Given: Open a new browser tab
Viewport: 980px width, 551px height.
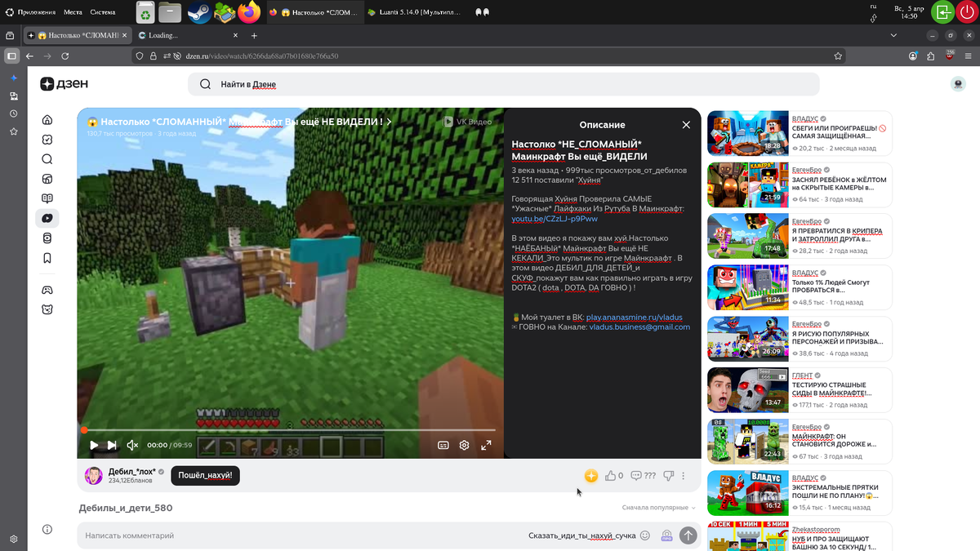Looking at the screenshot, I should (x=254, y=36).
